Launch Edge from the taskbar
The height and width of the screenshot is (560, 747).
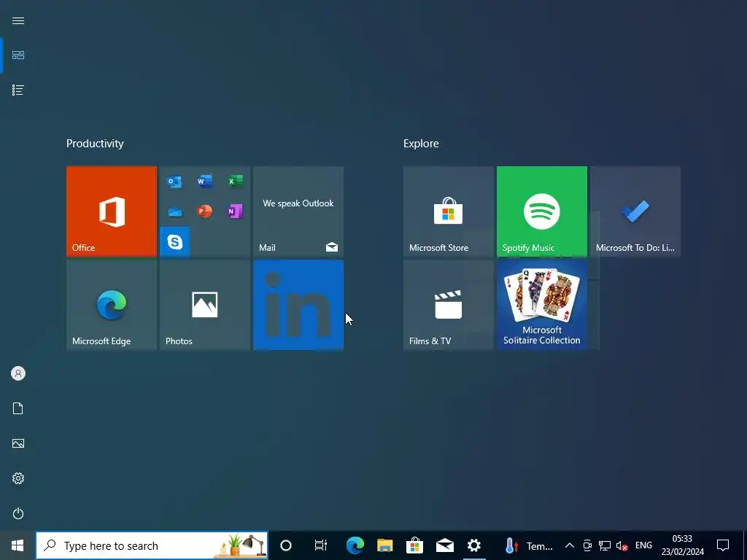point(355,545)
